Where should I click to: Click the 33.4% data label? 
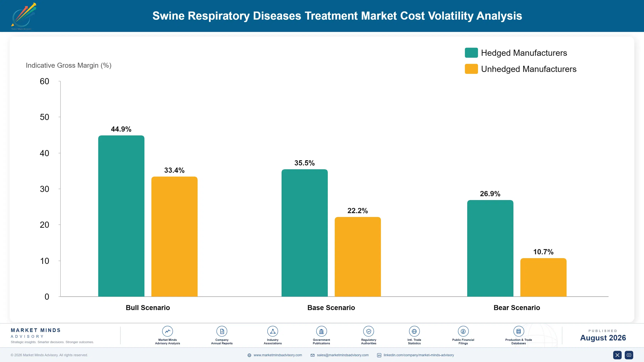[x=174, y=170]
